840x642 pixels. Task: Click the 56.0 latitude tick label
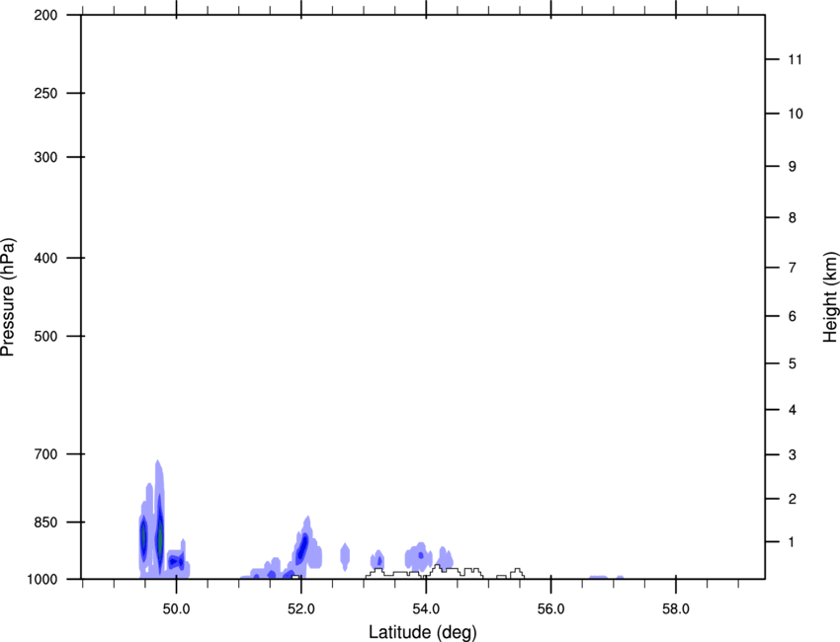[550, 609]
